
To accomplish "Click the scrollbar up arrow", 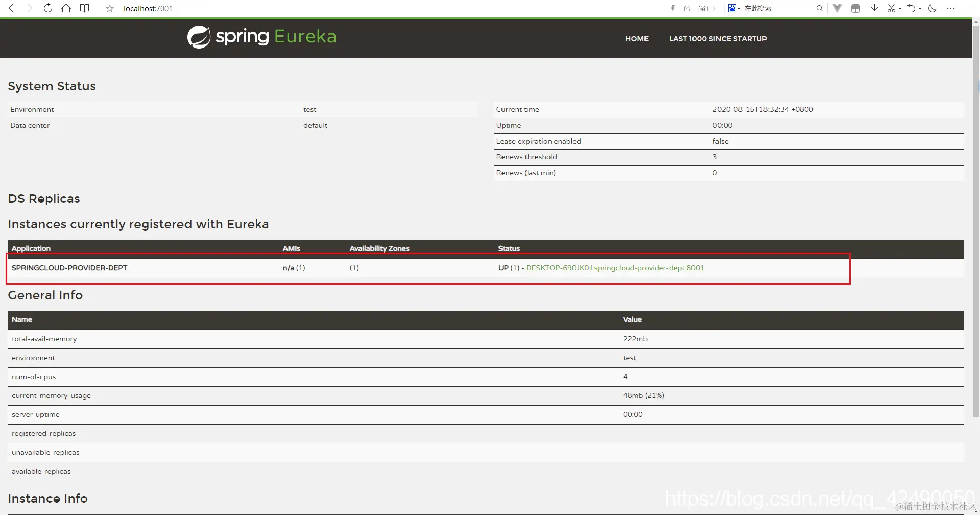I will pyautogui.click(x=976, y=22).
